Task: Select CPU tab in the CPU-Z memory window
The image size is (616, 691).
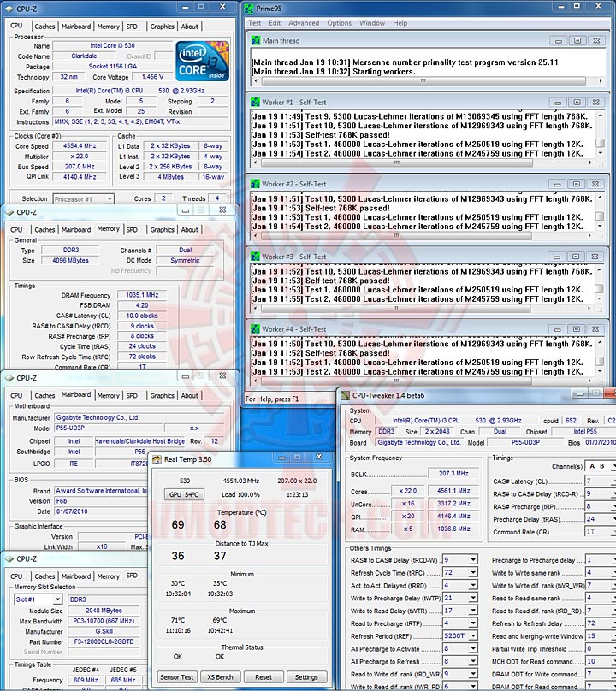Action: tap(16, 229)
